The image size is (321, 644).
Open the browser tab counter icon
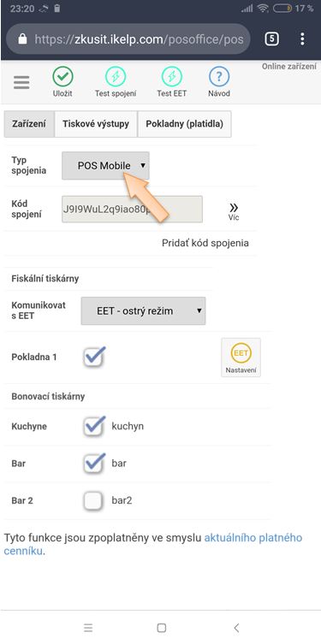click(x=271, y=39)
